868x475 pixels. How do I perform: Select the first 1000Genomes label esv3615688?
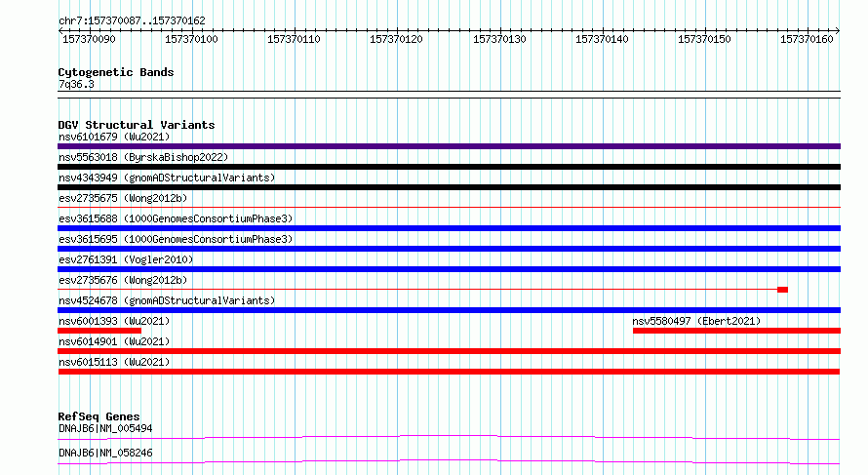pos(176,218)
